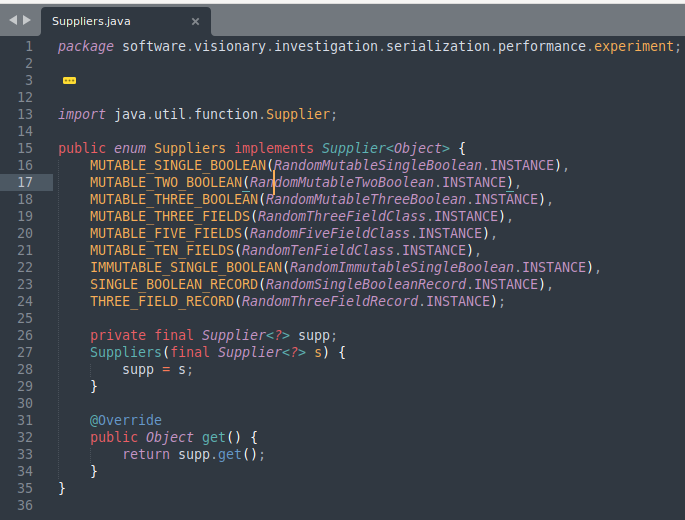Viewport: 685px width, 520px height.
Task: Click 'Supplier' in the import statement
Action: (298, 114)
